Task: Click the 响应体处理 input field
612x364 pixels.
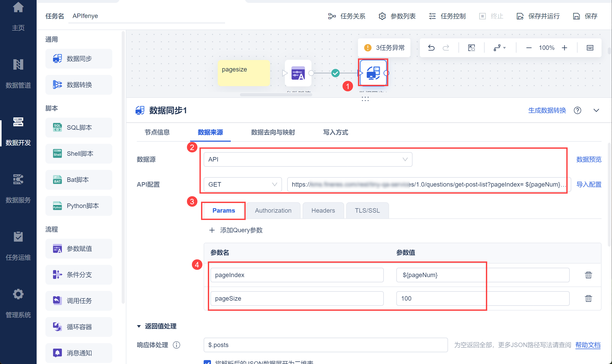Action: point(325,345)
